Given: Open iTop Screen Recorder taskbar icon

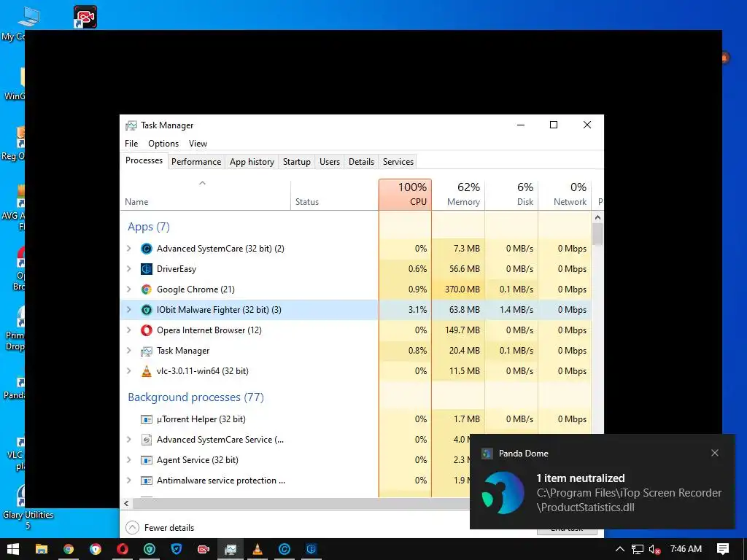Looking at the screenshot, I should tap(204, 549).
